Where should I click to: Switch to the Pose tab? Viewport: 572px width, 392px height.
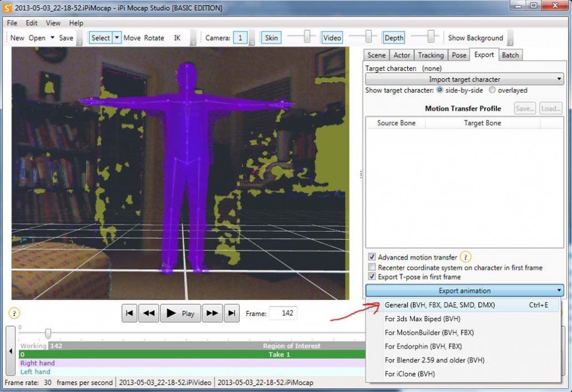pos(459,55)
